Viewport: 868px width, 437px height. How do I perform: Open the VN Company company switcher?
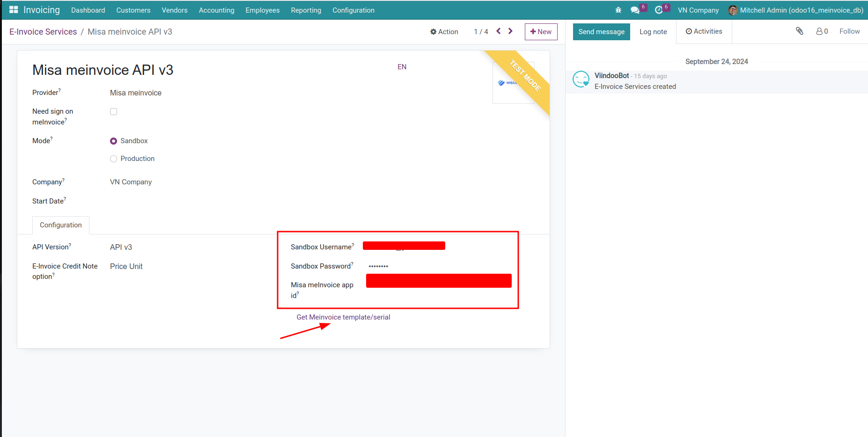click(x=698, y=10)
